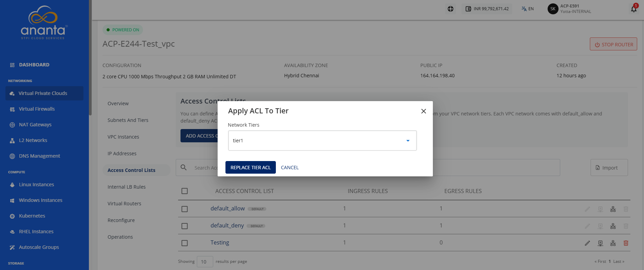Click the search magnifier icon
Screen dimensions: 644x270
coord(184,168)
